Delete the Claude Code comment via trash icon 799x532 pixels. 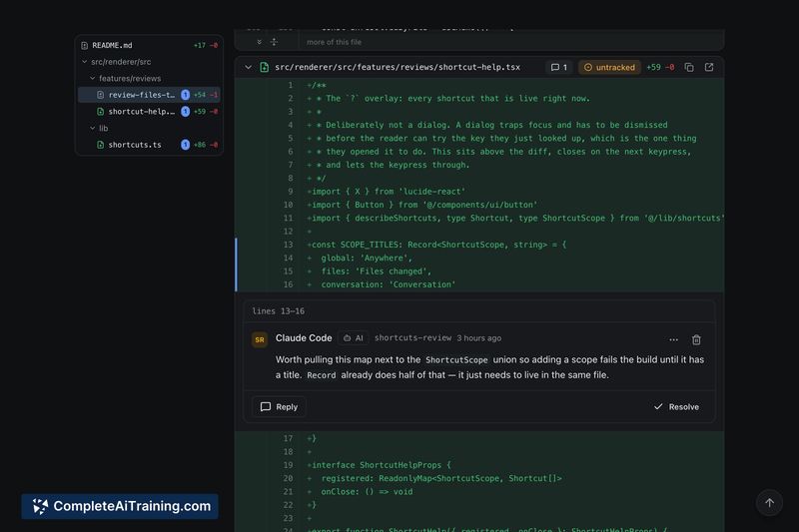coord(696,339)
